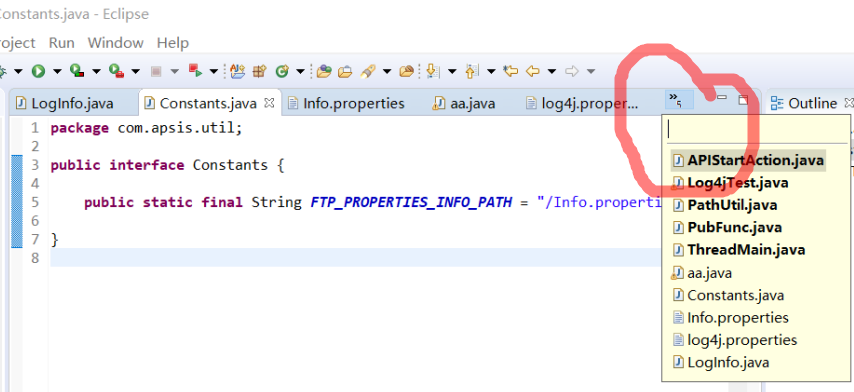854x392 pixels.
Task: Click the editor list filter text field
Action: pos(756,130)
